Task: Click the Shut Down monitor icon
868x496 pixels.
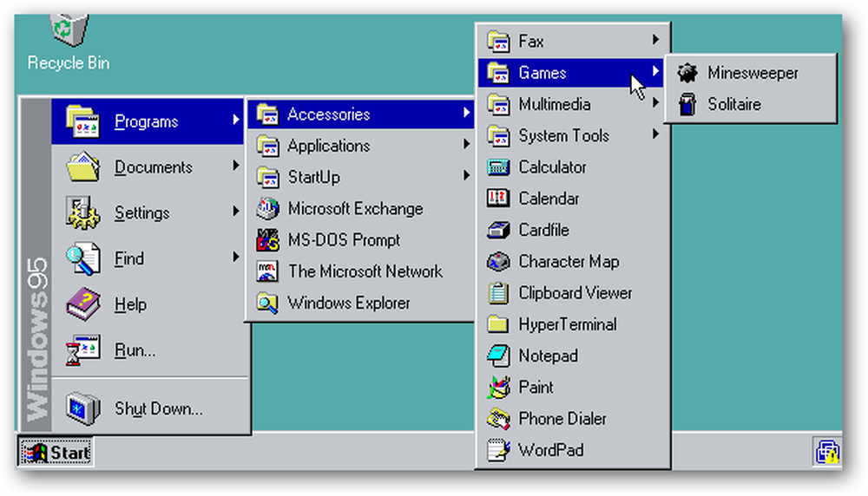Action: point(83,408)
